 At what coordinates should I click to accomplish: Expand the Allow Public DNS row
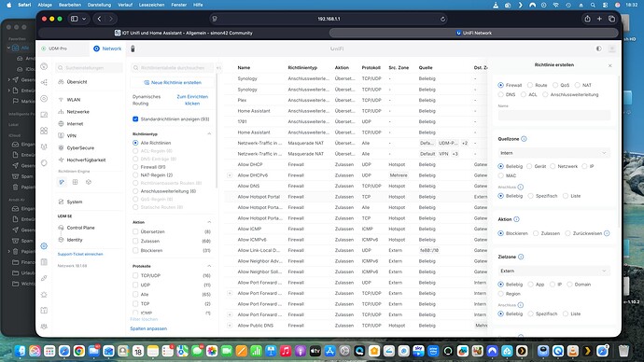tap(230, 326)
